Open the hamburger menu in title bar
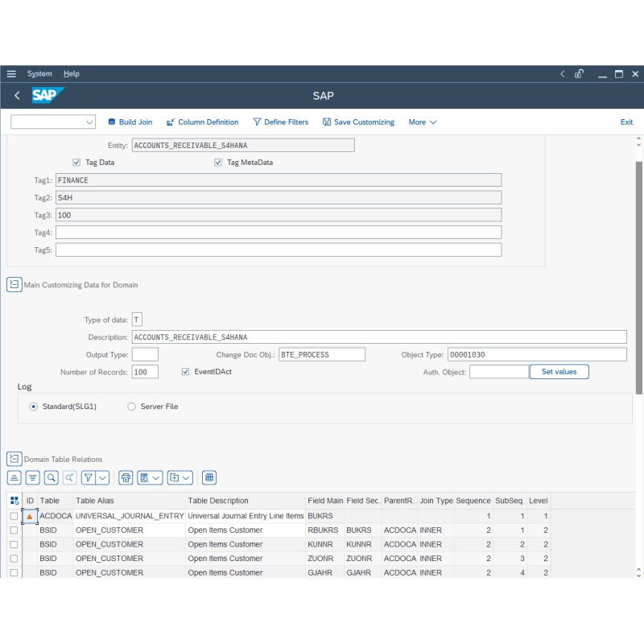 coord(11,74)
